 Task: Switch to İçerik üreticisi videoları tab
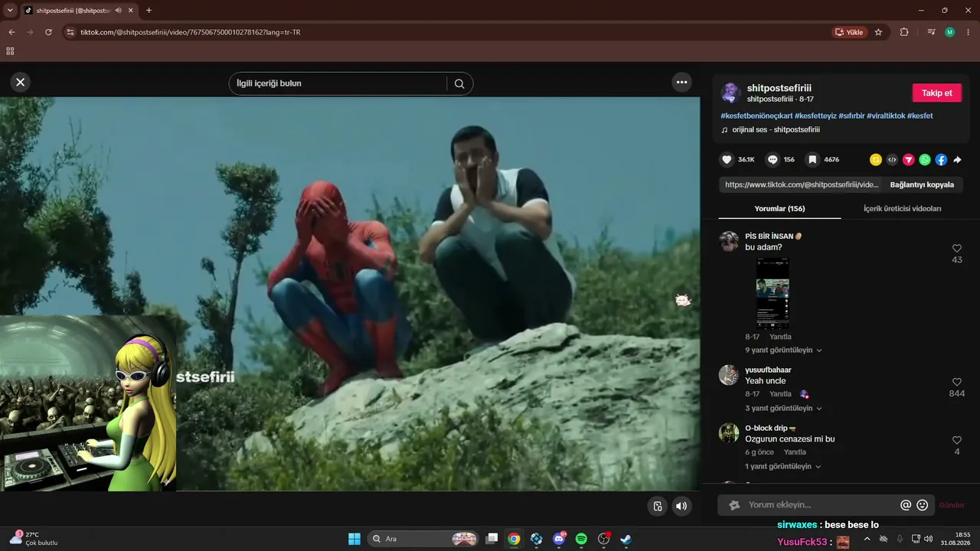pyautogui.click(x=902, y=209)
